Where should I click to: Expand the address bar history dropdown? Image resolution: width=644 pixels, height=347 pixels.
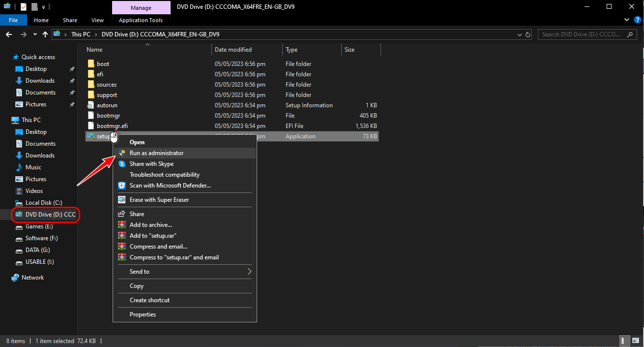click(520, 34)
